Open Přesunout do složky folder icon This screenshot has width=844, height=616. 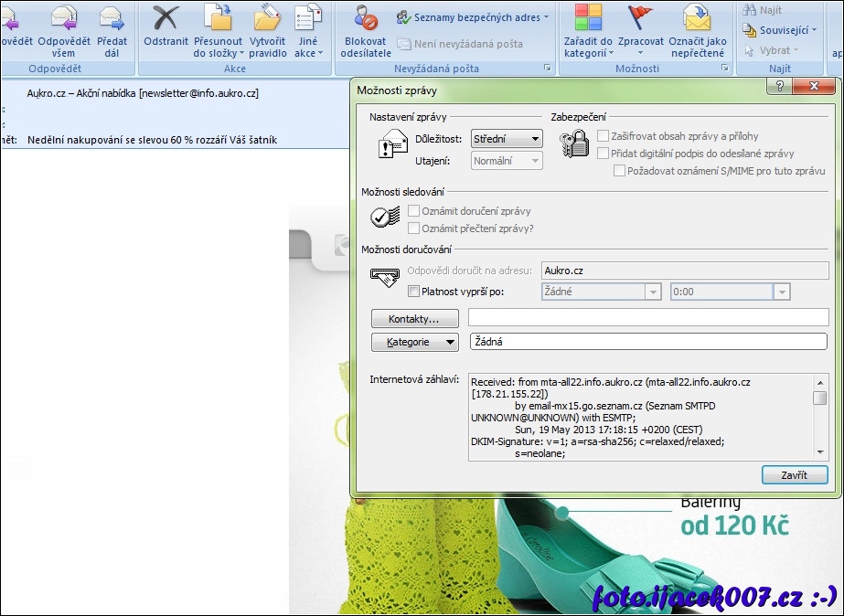pos(218,17)
